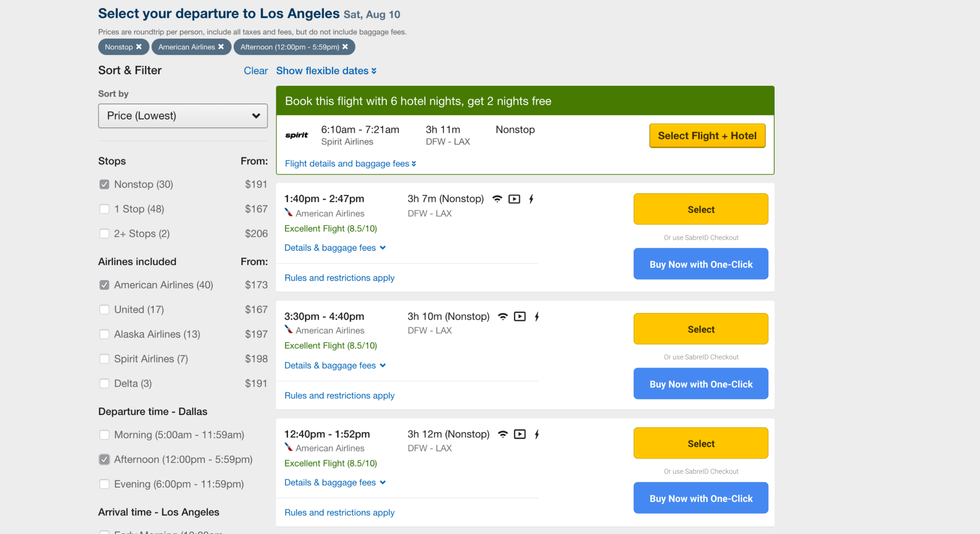Uncheck American Airlines (40) airline filter

(104, 285)
